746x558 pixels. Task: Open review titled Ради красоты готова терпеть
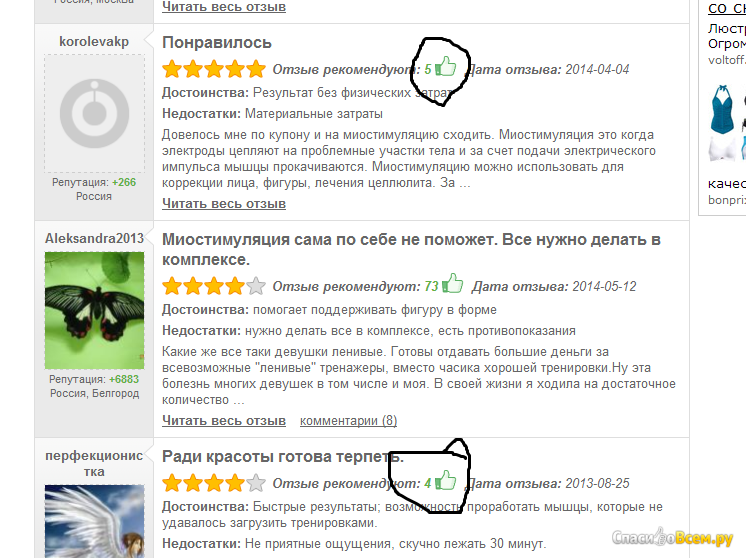point(283,456)
